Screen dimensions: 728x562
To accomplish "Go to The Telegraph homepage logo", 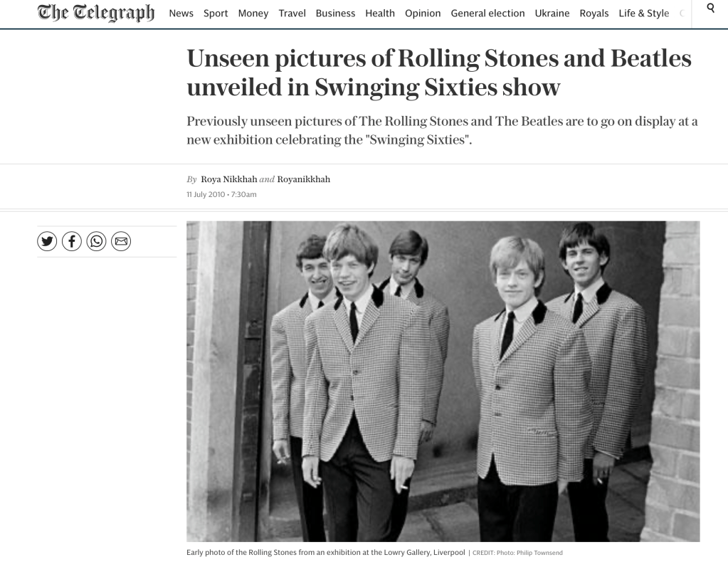I will pyautogui.click(x=95, y=13).
